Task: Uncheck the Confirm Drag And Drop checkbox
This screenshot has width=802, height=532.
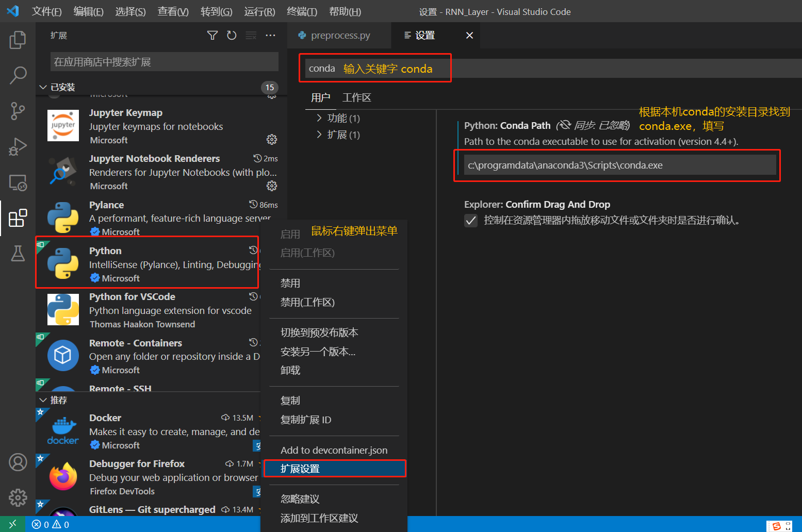Action: (470, 221)
